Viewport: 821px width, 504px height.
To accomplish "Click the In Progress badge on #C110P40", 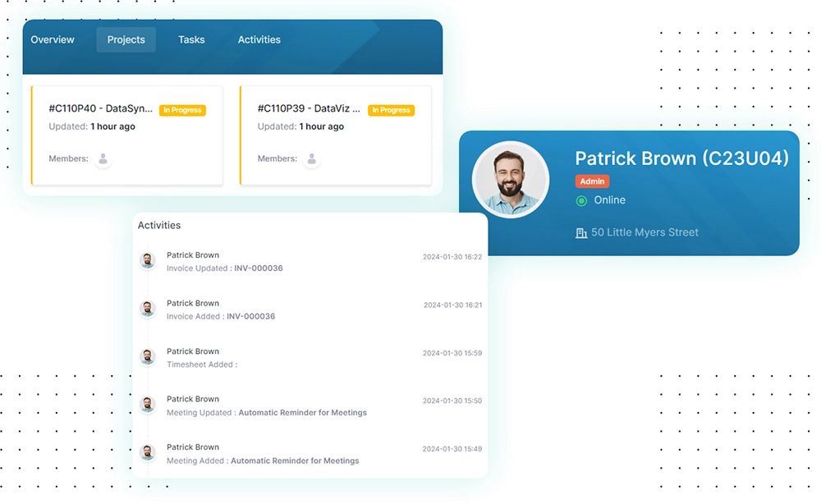I will (x=182, y=110).
